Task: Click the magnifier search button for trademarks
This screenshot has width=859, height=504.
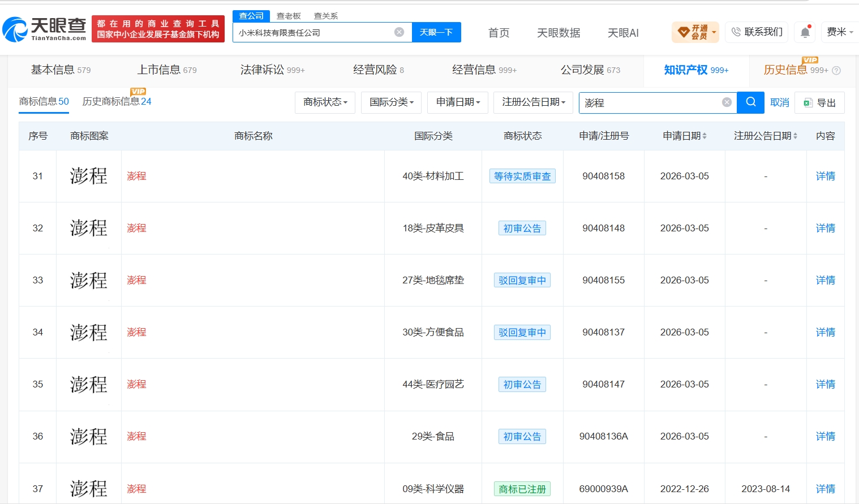Action: pos(750,102)
